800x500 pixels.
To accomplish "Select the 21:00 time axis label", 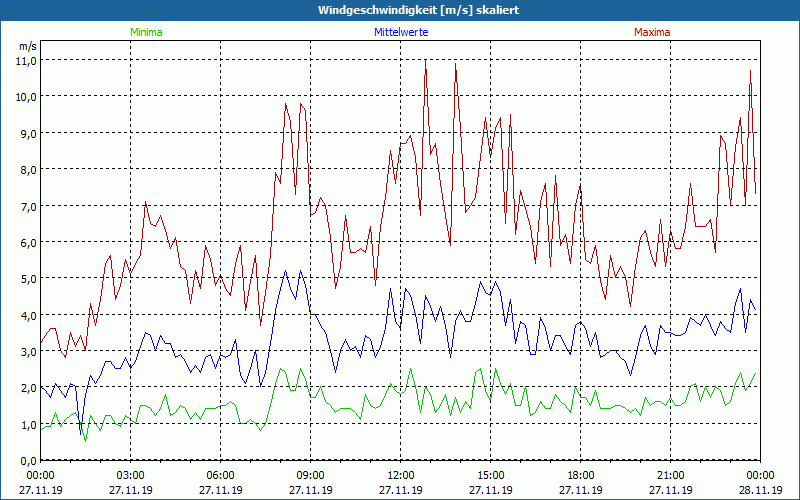I will tap(671, 475).
